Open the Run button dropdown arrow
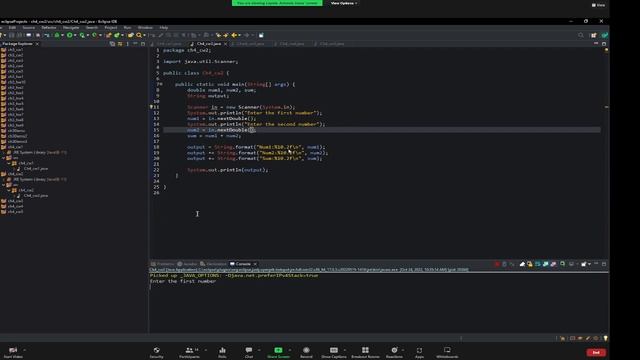This screenshot has width=640, height=360. [75, 35]
